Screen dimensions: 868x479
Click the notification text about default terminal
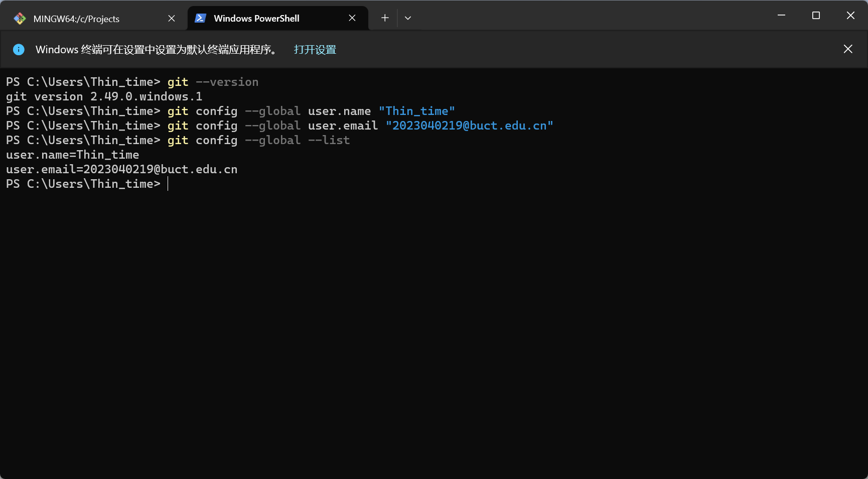point(156,50)
